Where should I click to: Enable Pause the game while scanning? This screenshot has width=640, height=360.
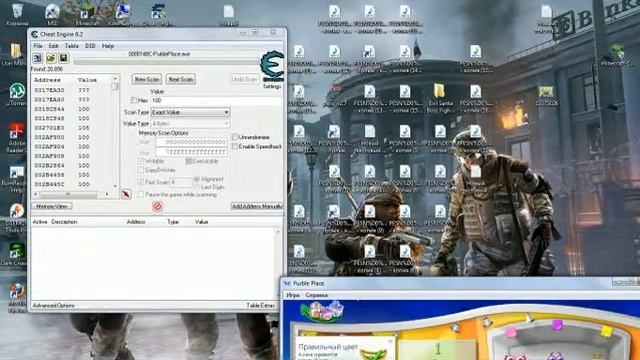pyautogui.click(x=141, y=195)
